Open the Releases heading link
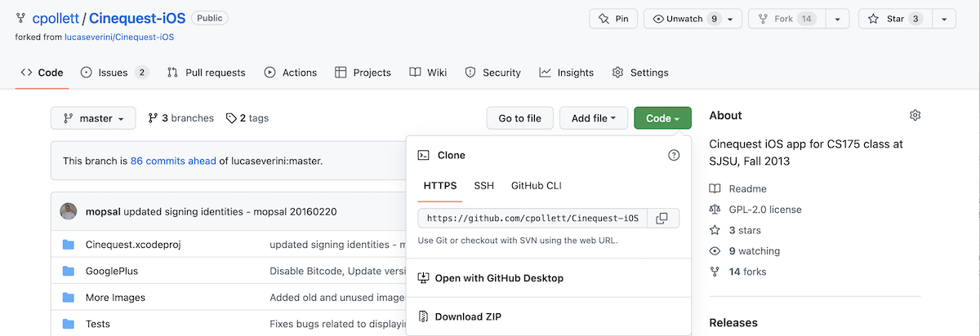Viewport: 980px width, 336px height. pos(733,323)
